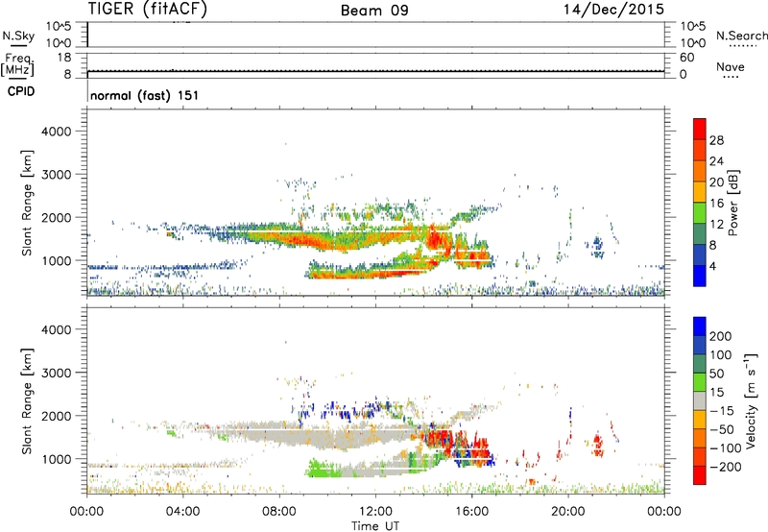
Task: Click the '1000' tick on velocity plot
Action: [x=57, y=459]
